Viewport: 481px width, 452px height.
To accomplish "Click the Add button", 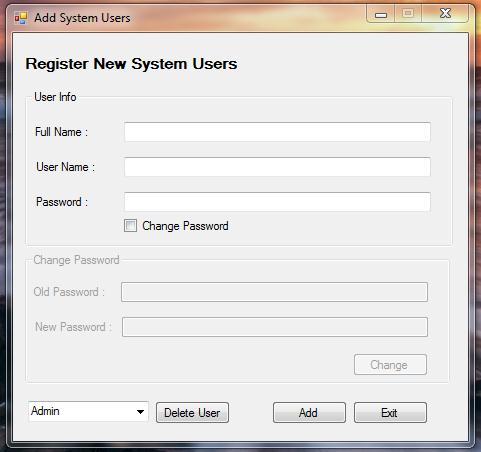I will point(309,413).
